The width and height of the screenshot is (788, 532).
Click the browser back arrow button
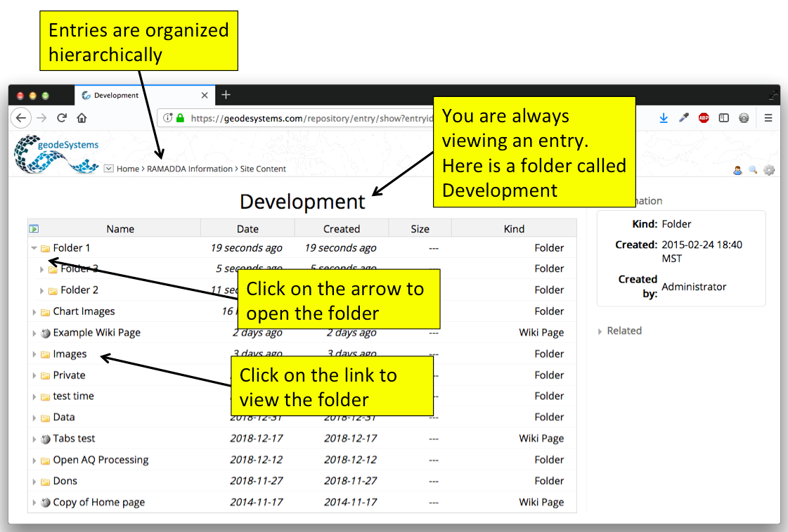(20, 118)
